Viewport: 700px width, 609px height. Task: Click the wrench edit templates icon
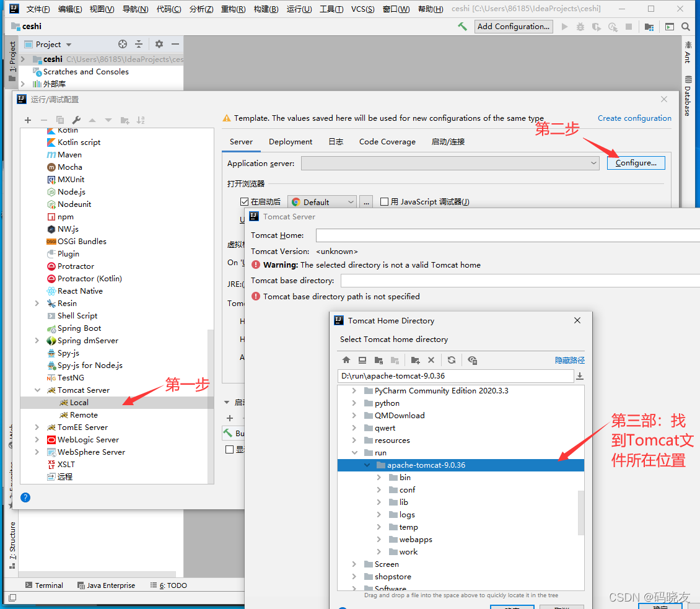(x=76, y=120)
